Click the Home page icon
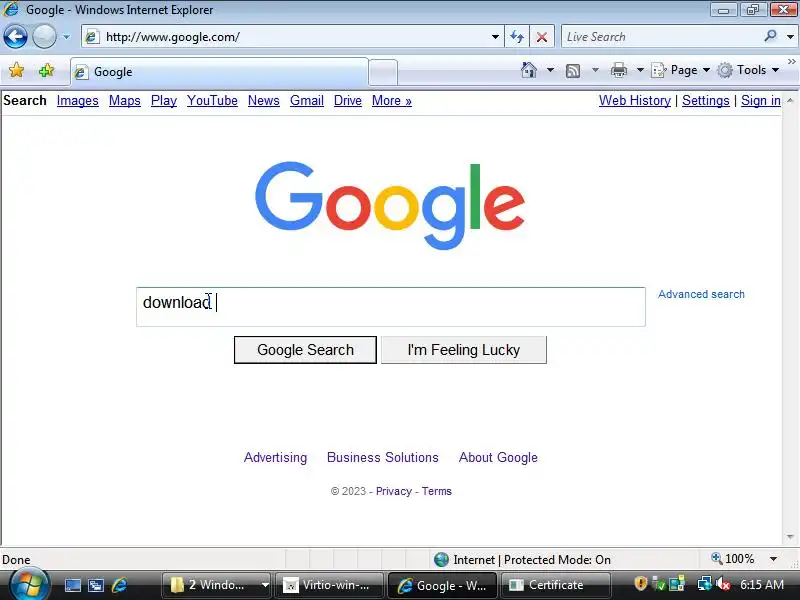Viewport: 800px width, 600px height. 529,70
